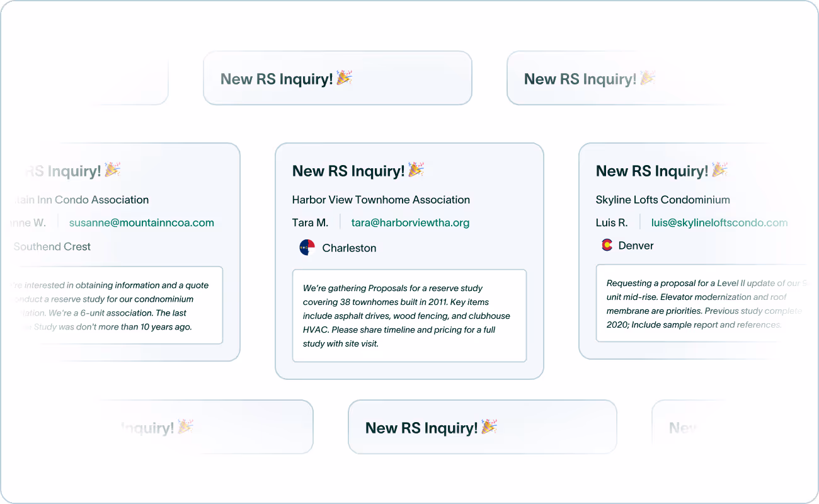The width and height of the screenshot is (819, 504).
Task: Click party popper icon on Harbor View card
Action: (416, 169)
